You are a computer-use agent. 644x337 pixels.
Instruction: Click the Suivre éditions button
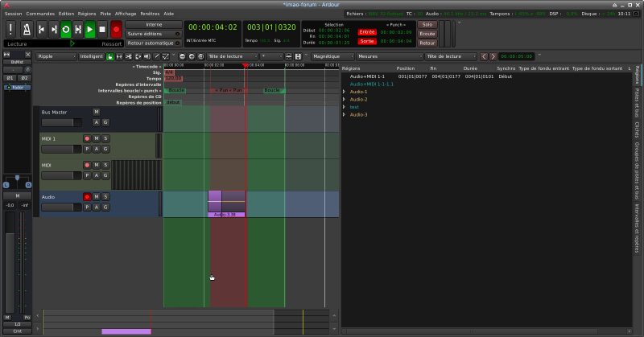[x=153, y=34]
